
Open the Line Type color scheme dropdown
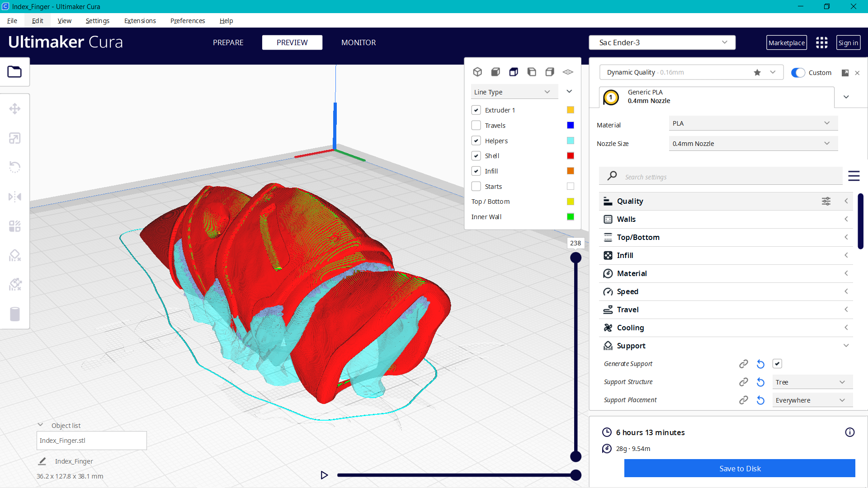coord(514,91)
